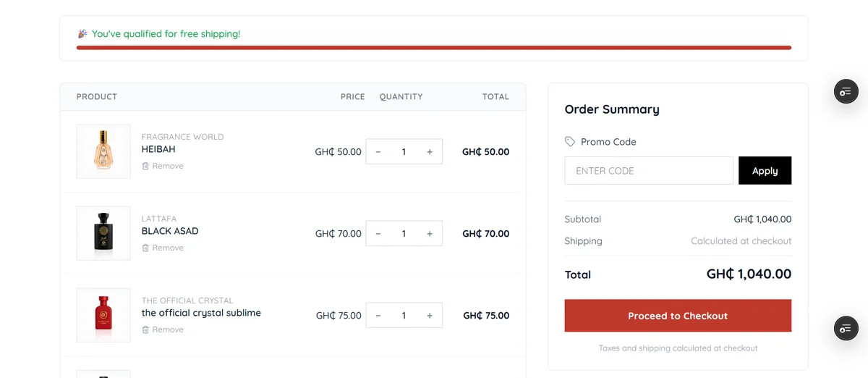
Task: Click 'Calculated at checkout' shipping text
Action: pyautogui.click(x=741, y=241)
